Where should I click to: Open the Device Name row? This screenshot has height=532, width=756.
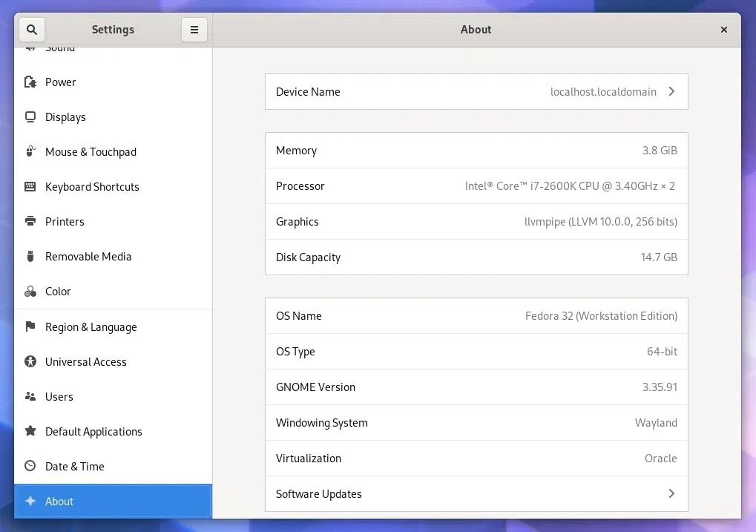(x=476, y=92)
